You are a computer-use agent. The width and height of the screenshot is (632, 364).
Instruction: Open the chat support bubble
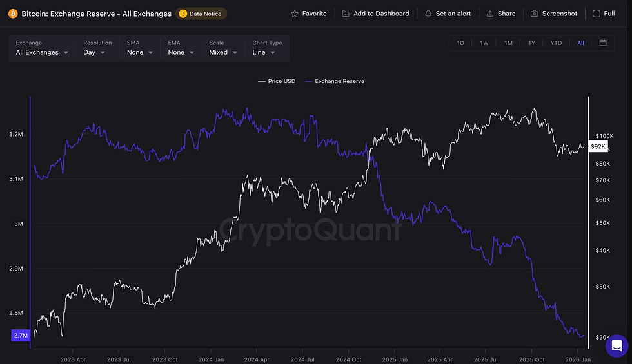coord(617,346)
